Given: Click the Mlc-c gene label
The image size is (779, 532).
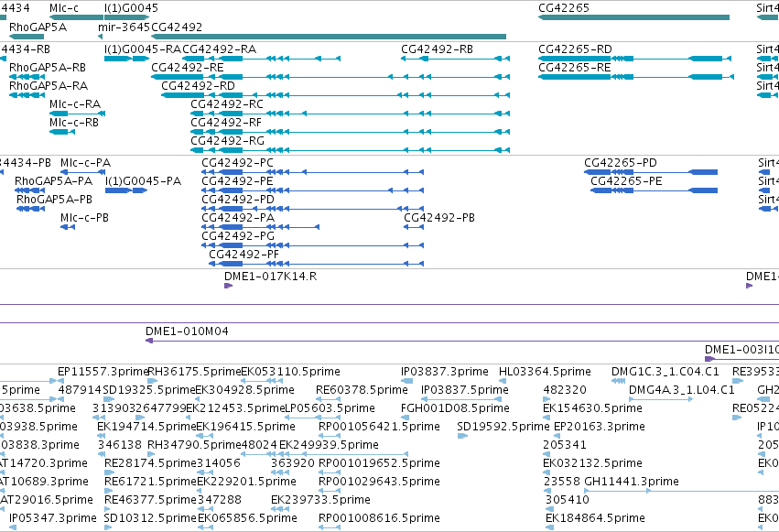Looking at the screenshot, I should click(64, 8).
